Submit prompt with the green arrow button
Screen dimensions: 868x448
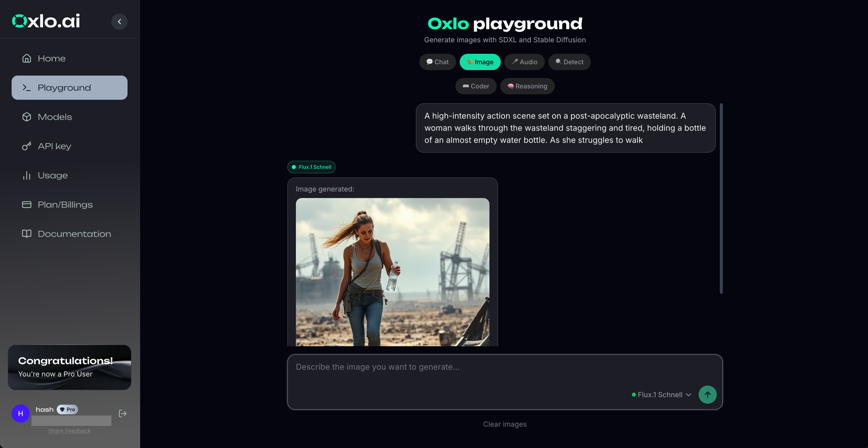(x=707, y=395)
